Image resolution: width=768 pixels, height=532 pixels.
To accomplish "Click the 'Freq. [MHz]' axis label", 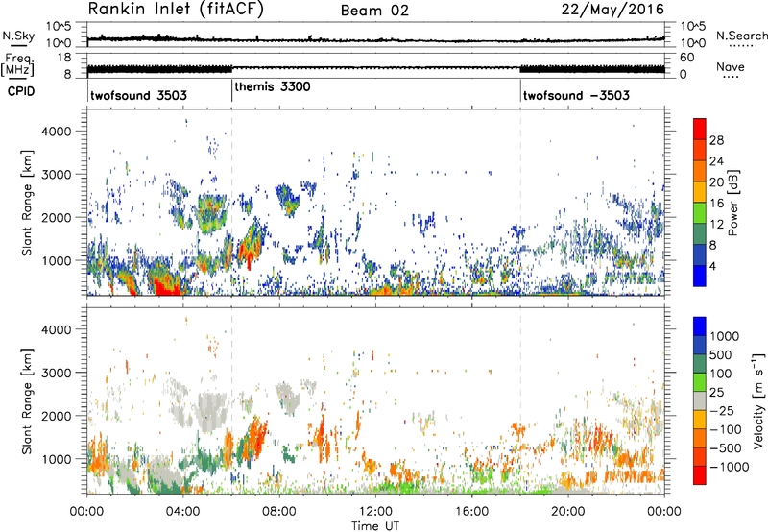I will (x=18, y=65).
